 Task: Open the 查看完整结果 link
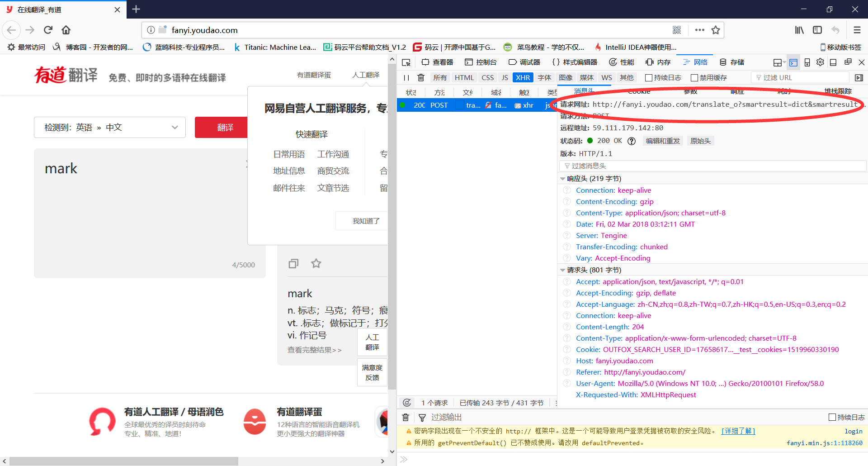point(315,350)
